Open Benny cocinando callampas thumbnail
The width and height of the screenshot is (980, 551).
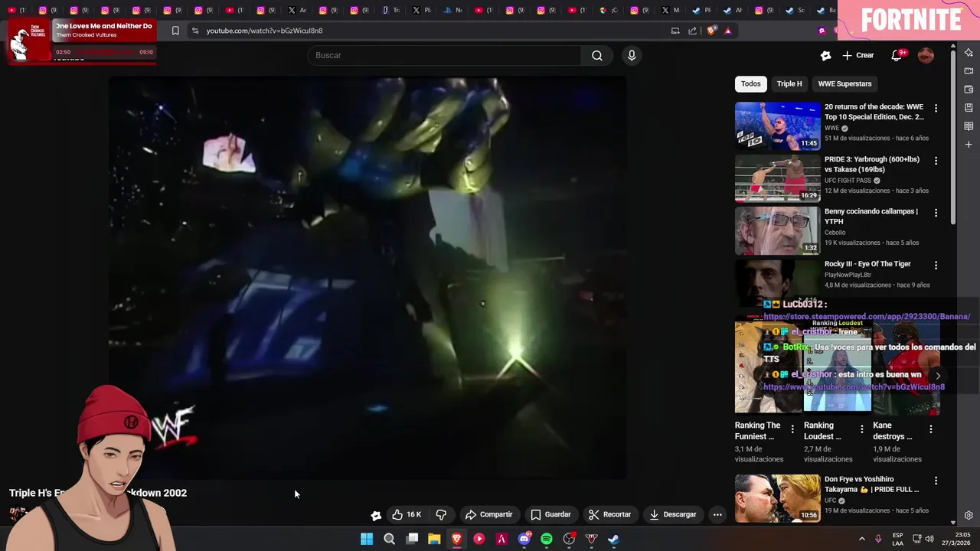click(777, 230)
